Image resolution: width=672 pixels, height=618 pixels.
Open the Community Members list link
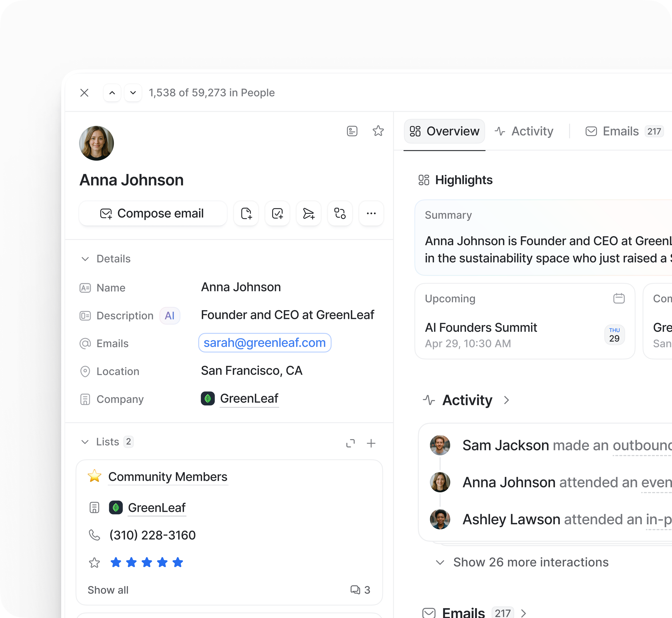(x=168, y=476)
